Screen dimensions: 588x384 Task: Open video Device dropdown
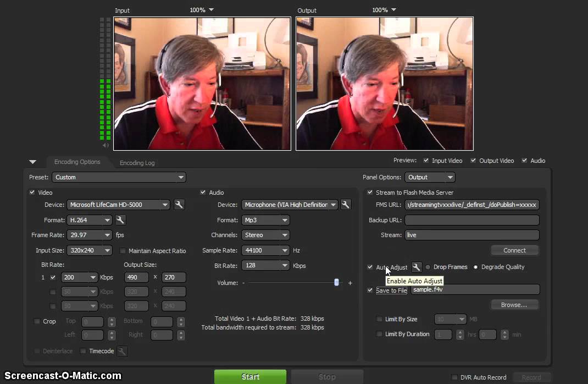point(118,205)
